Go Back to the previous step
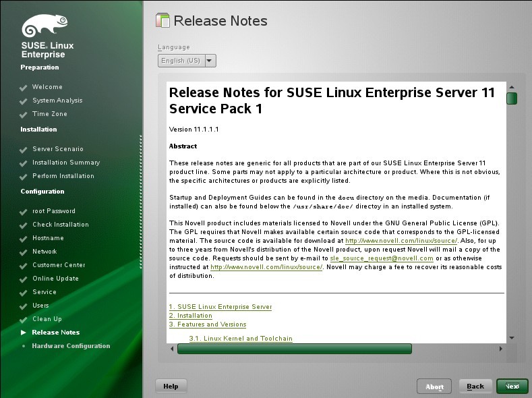 tap(475, 387)
